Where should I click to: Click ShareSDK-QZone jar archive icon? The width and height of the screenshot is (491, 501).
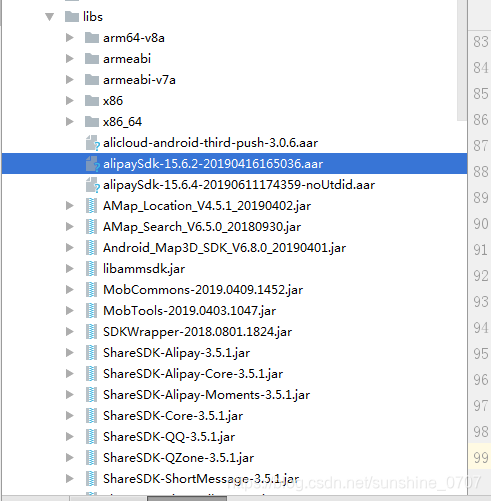pyautogui.click(x=91, y=458)
